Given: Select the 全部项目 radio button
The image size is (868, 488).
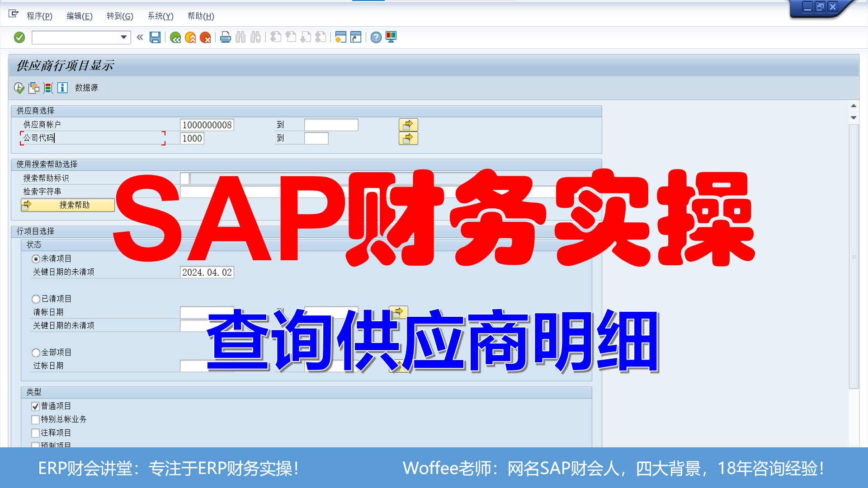Looking at the screenshot, I should 36,352.
